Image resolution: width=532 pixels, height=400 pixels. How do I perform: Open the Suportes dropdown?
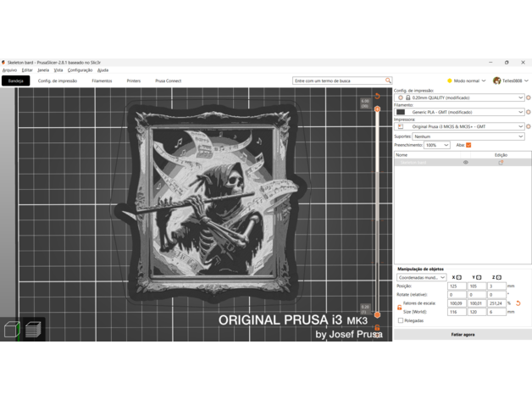468,136
